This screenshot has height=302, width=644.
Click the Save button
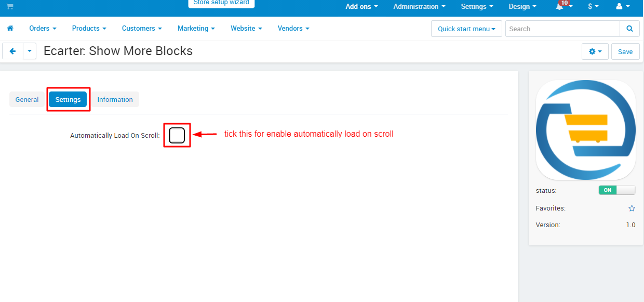coord(625,51)
